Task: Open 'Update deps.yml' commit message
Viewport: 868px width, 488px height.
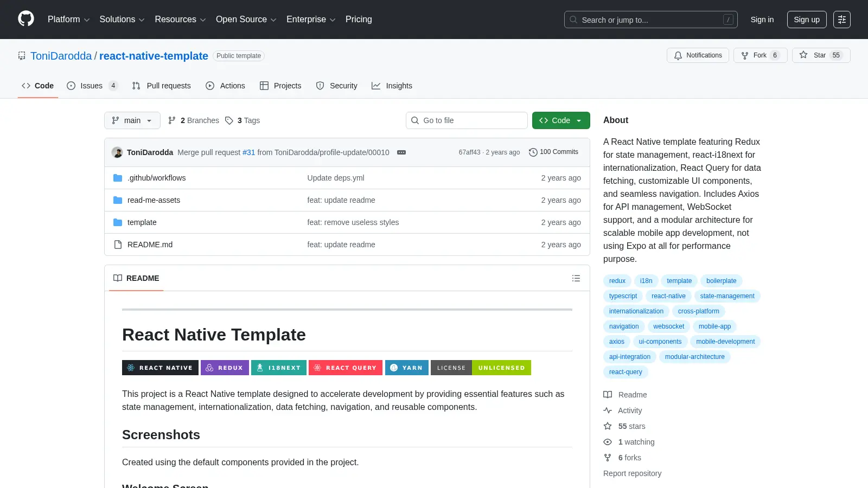Action: pos(336,178)
